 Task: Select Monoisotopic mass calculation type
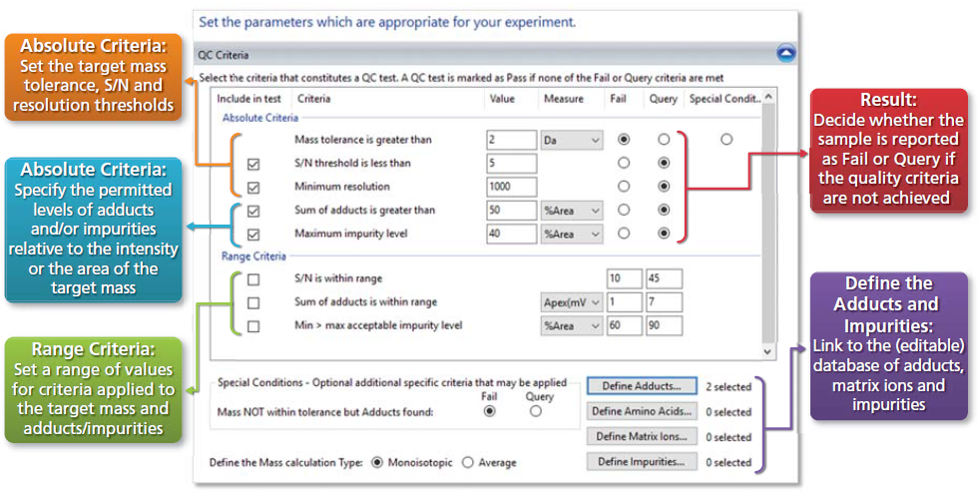(377, 463)
